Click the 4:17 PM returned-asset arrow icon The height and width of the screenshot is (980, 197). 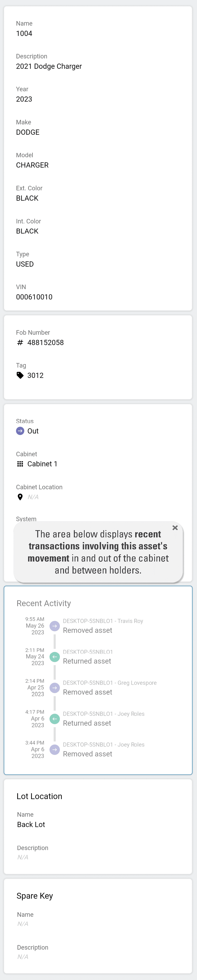[x=55, y=719]
